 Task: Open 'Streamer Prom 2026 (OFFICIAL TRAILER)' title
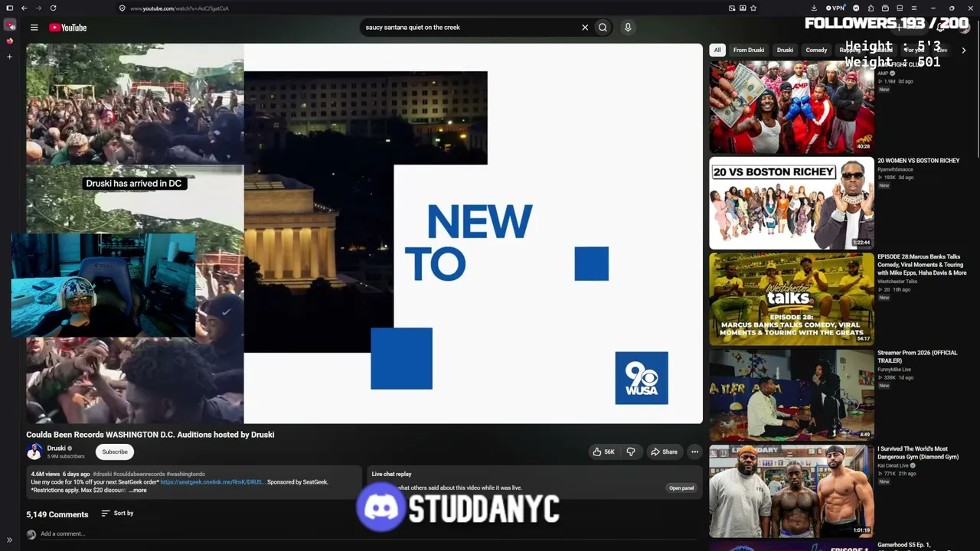click(x=917, y=357)
